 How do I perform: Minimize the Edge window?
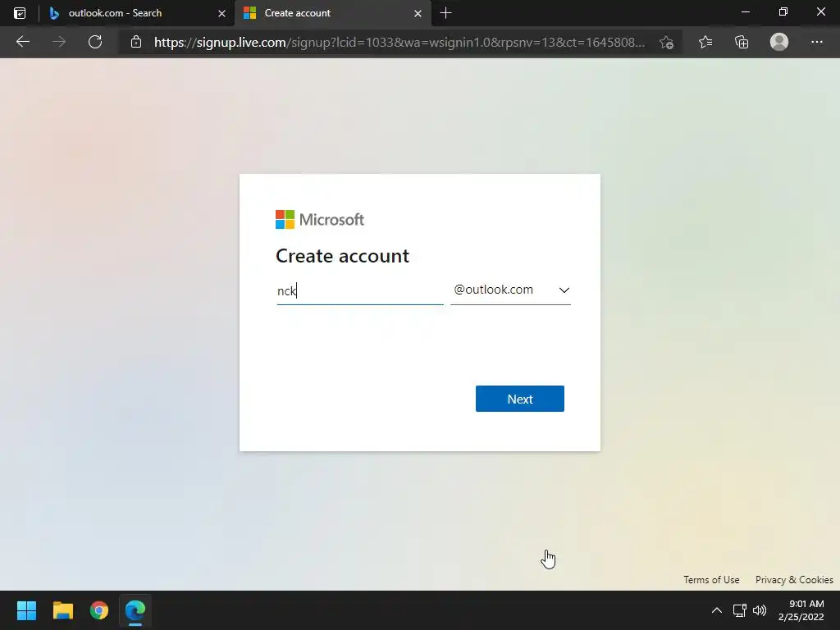(745, 11)
